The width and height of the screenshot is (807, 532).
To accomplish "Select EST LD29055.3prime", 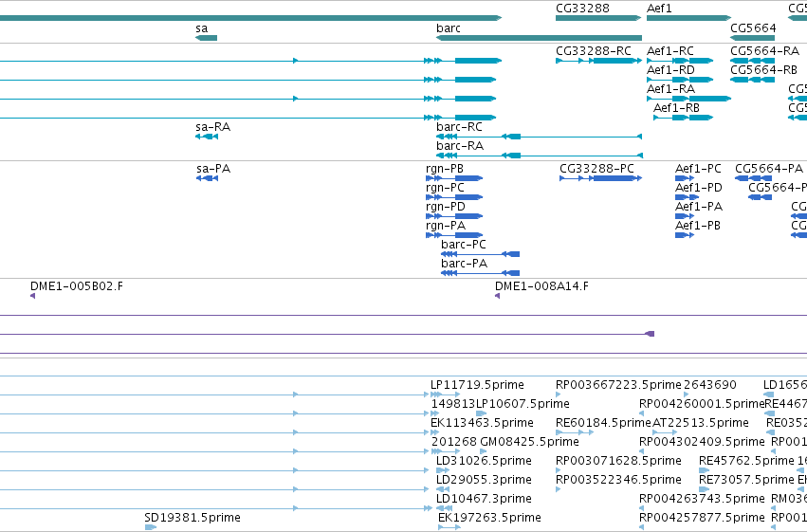I will coord(443,490).
